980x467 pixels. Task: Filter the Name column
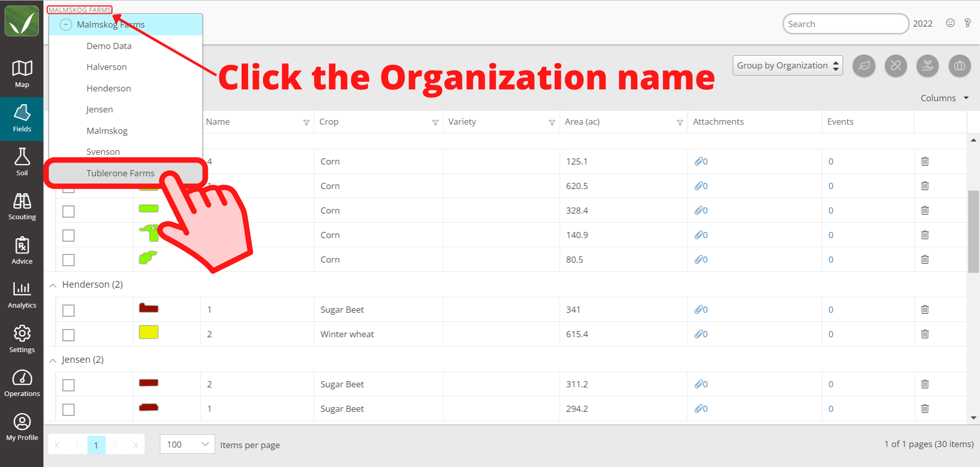tap(306, 123)
